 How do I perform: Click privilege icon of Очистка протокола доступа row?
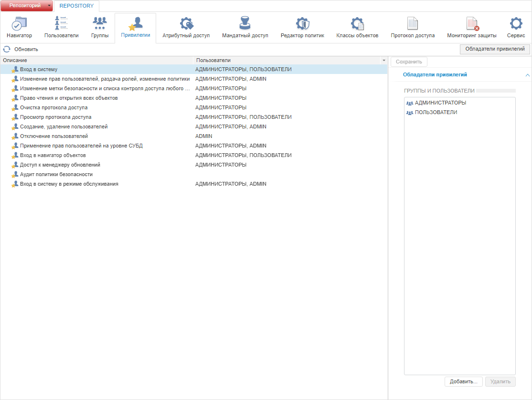pyautogui.click(x=15, y=108)
